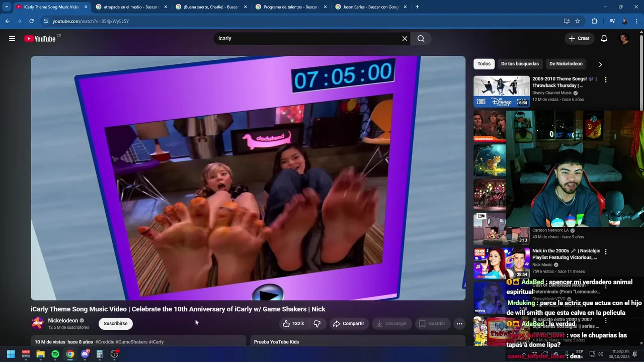Viewport: 644px width, 362px height.
Task: Clear the icarly search text
Action: point(405,39)
